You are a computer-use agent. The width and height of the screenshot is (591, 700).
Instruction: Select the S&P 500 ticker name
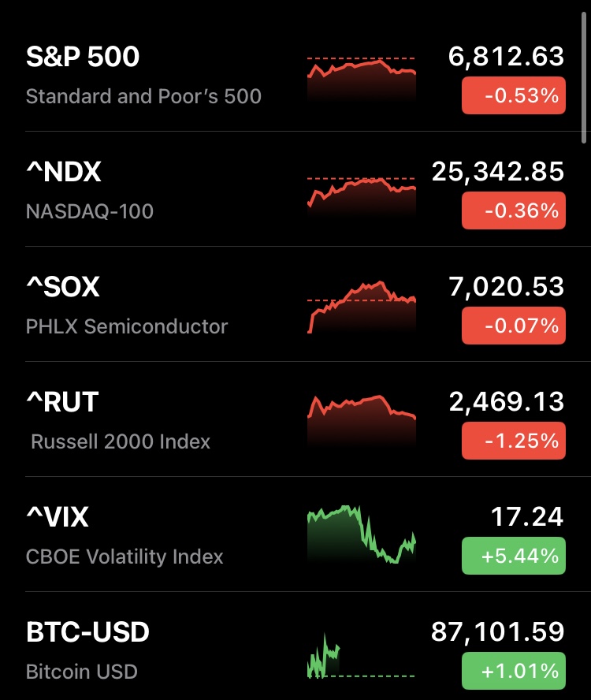point(83,57)
